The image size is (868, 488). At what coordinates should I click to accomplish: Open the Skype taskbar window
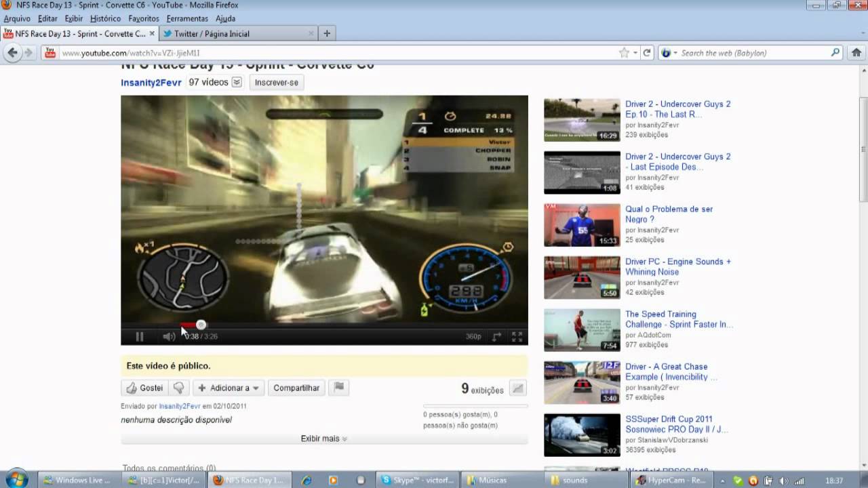click(417, 480)
